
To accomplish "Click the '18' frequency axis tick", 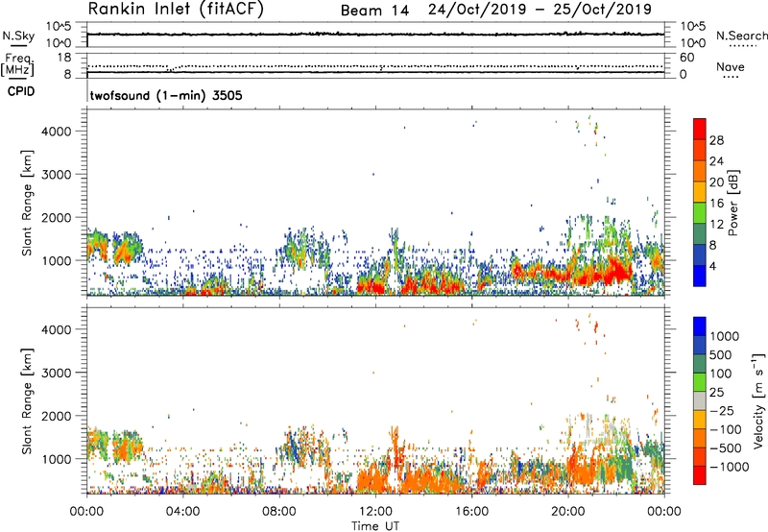I will tap(64, 58).
